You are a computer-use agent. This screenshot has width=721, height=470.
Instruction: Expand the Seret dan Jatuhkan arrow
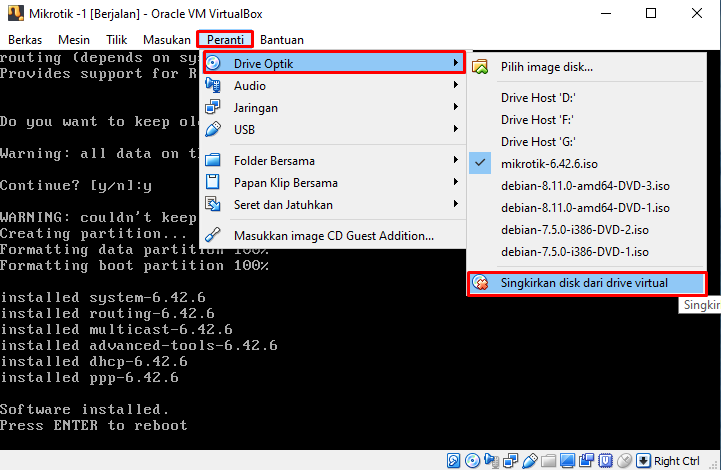(x=455, y=203)
